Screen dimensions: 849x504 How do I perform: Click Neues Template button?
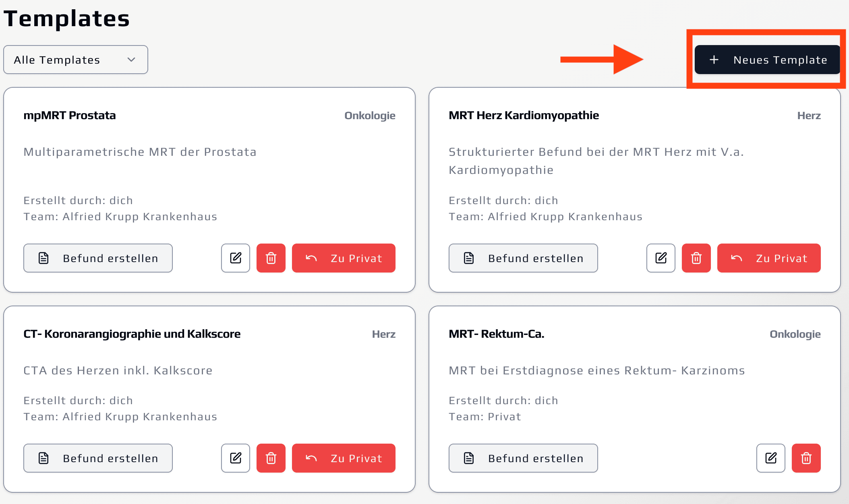[x=768, y=60]
